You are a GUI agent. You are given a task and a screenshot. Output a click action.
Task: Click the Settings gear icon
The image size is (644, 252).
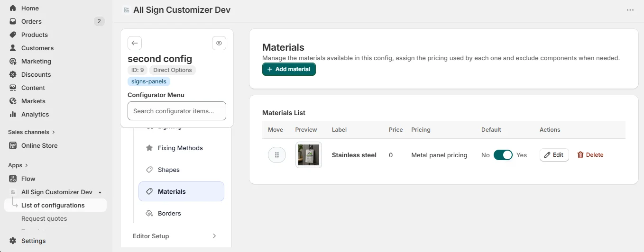pyautogui.click(x=13, y=241)
